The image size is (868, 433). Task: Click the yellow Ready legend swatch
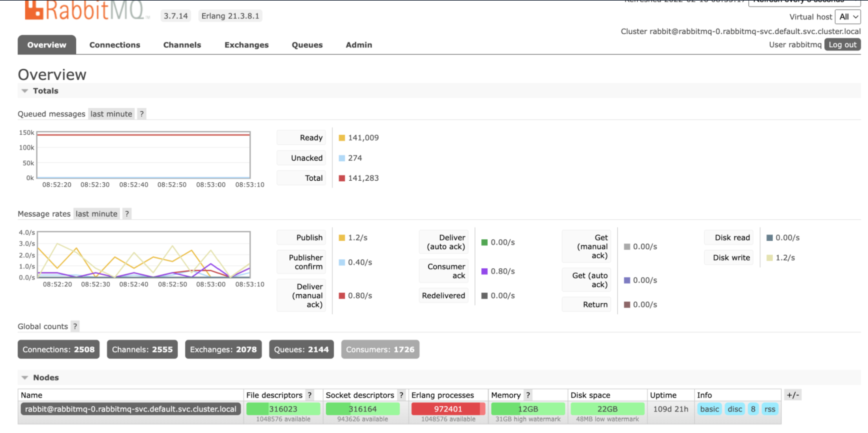pos(342,138)
